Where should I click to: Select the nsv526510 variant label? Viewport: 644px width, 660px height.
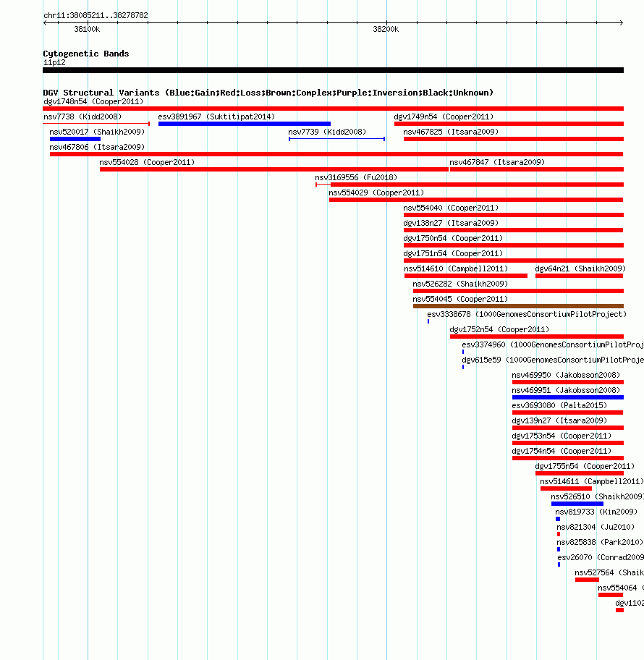tap(597, 496)
